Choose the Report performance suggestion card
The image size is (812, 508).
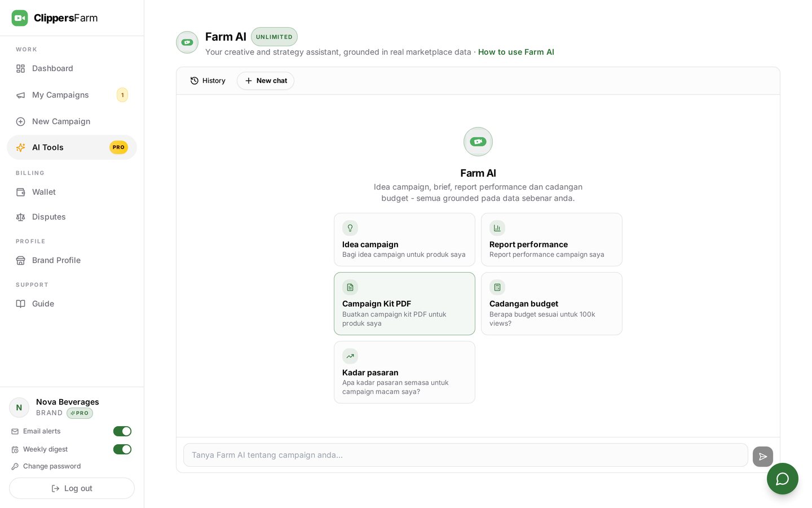[x=551, y=239]
